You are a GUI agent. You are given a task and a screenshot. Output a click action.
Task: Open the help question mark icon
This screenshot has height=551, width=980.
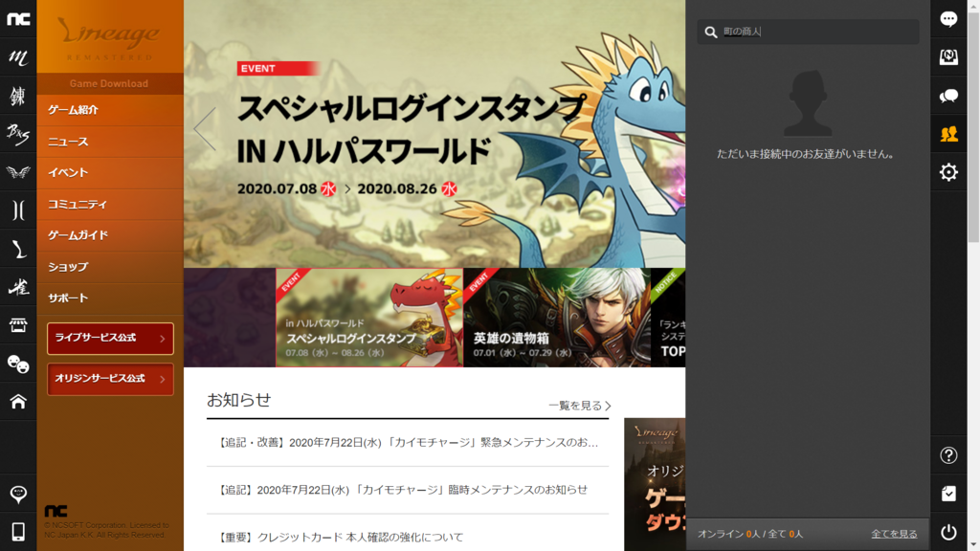tap(948, 455)
